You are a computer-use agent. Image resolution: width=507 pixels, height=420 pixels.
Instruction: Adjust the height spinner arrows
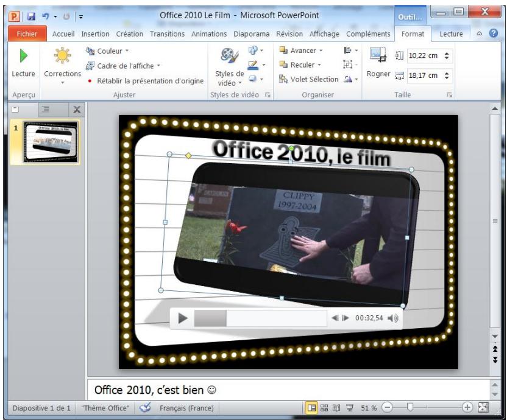click(447, 55)
